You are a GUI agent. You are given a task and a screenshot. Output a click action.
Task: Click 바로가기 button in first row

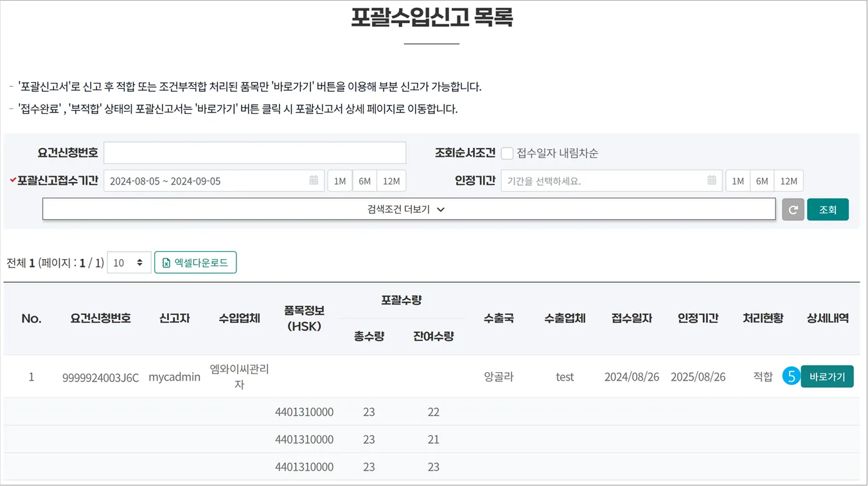pos(827,377)
